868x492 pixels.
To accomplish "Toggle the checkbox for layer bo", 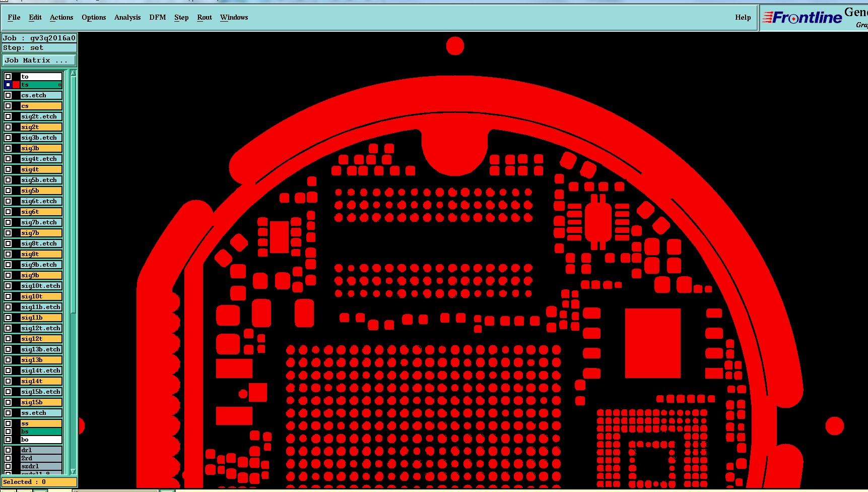I will 8,440.
